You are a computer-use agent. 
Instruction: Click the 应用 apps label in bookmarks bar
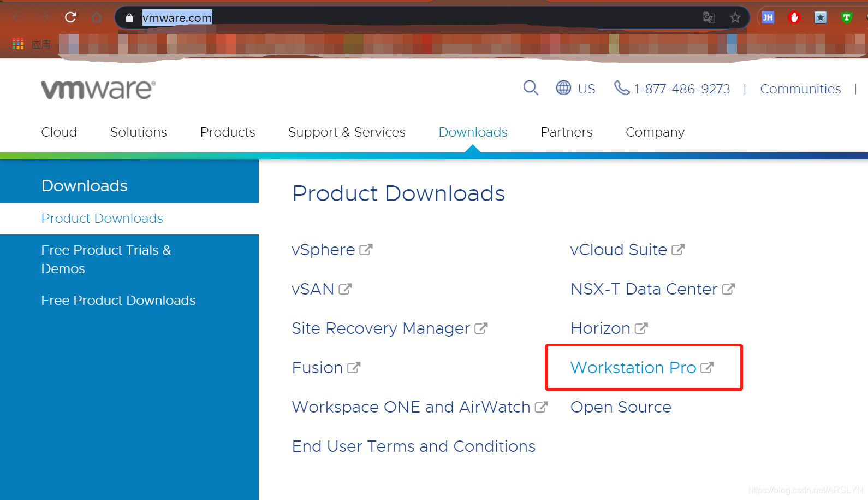click(41, 44)
